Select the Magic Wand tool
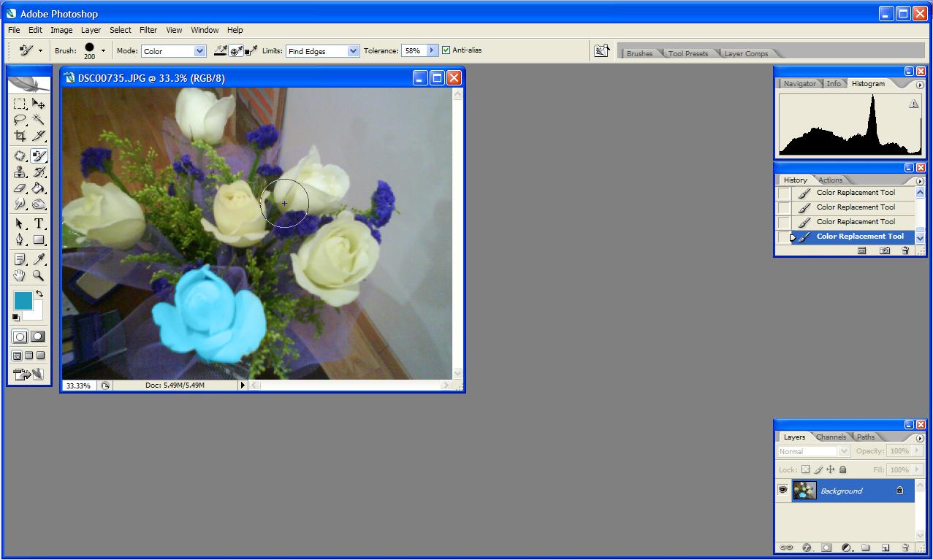Screen dimensions: 933x560 coord(39,120)
